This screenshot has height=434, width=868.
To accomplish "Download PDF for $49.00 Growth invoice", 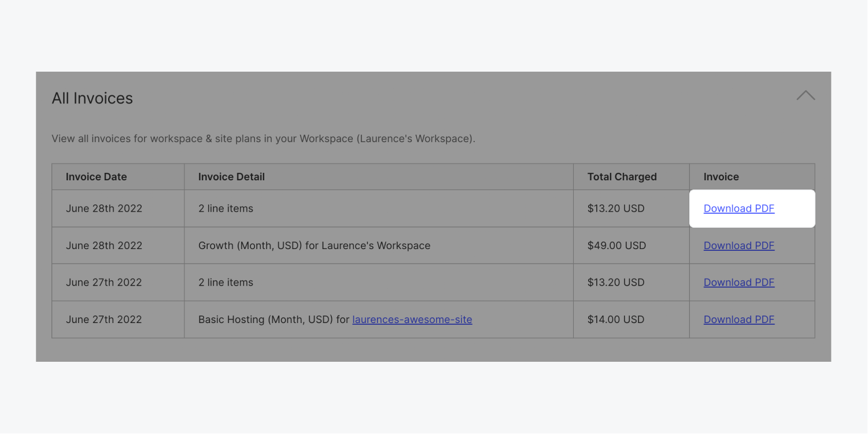I will (x=738, y=246).
